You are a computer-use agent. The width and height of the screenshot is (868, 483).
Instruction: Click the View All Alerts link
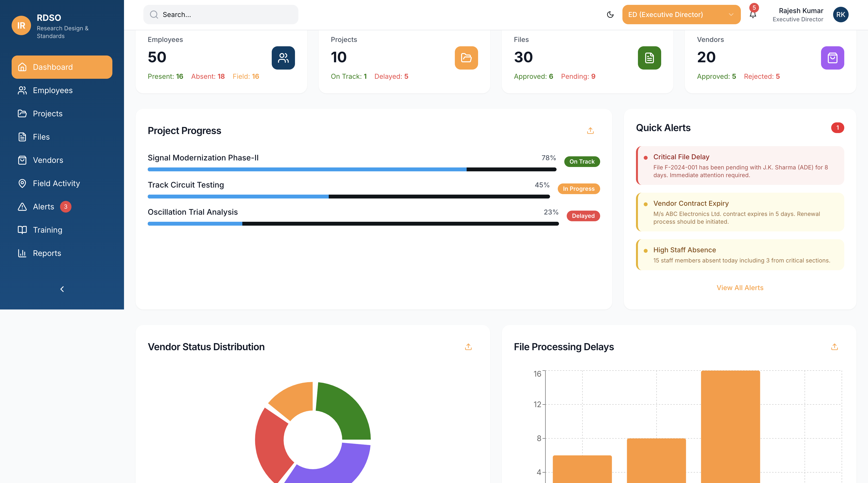[740, 288]
